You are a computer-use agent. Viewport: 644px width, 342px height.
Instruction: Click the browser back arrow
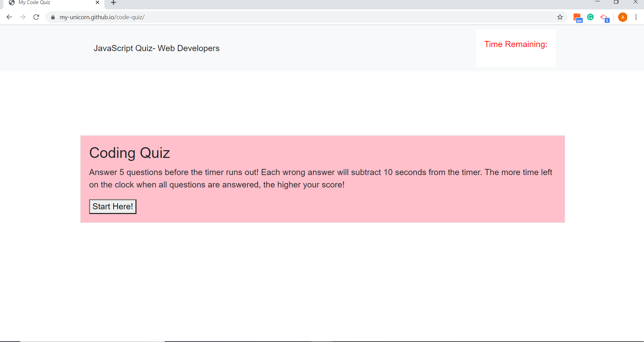tap(9, 17)
